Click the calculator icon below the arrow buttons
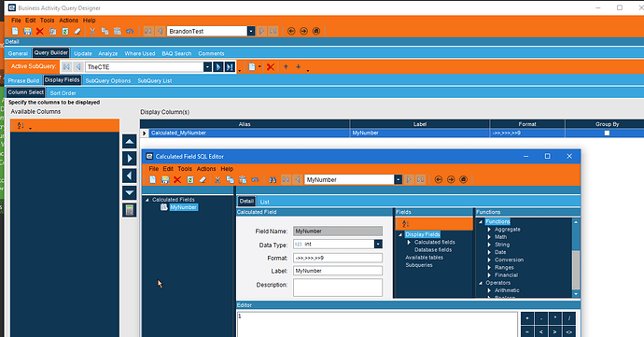The width and height of the screenshot is (644, 337). point(130,210)
